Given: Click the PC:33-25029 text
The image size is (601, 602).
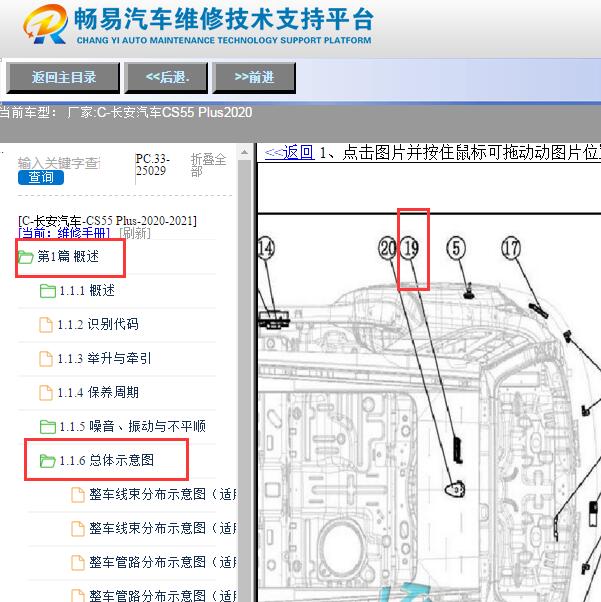Looking at the screenshot, I should coord(152,165).
